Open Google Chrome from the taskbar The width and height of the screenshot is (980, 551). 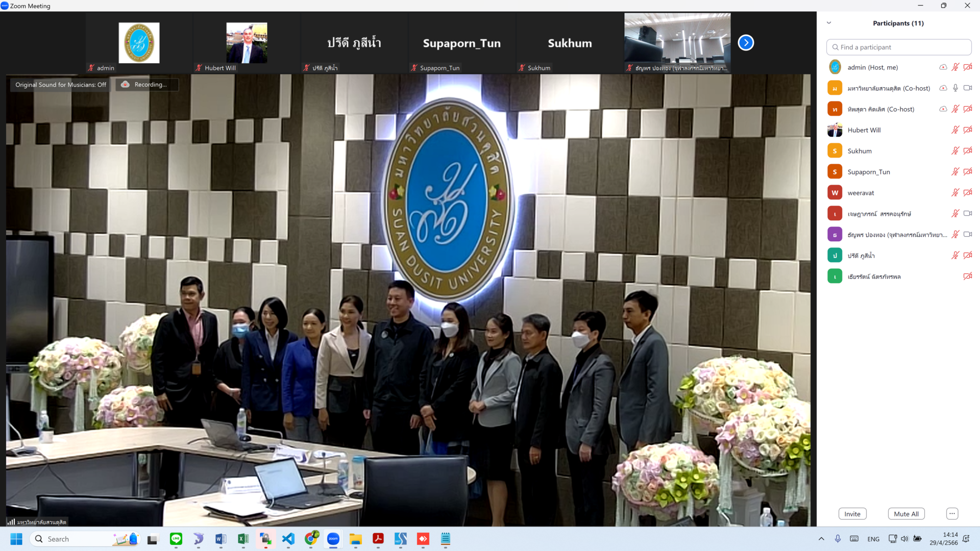311,539
